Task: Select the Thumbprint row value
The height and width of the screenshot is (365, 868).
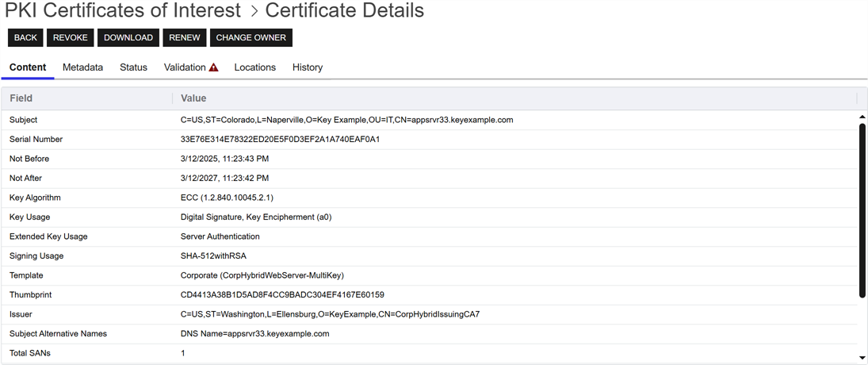Action: [x=282, y=294]
